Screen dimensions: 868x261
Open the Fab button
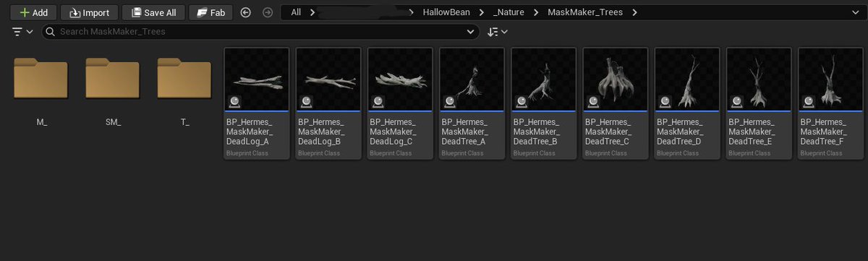tap(210, 12)
